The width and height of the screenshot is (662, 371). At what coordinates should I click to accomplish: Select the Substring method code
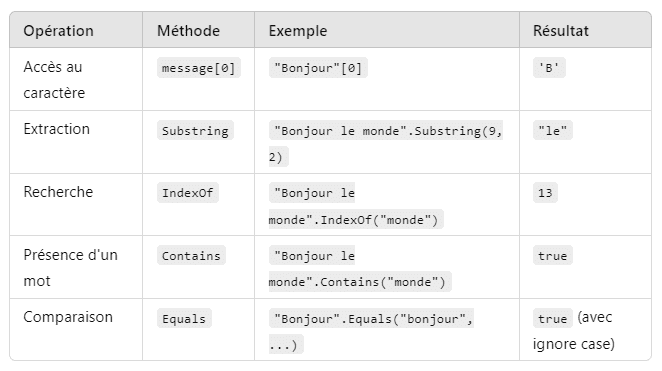pyautogui.click(x=195, y=130)
